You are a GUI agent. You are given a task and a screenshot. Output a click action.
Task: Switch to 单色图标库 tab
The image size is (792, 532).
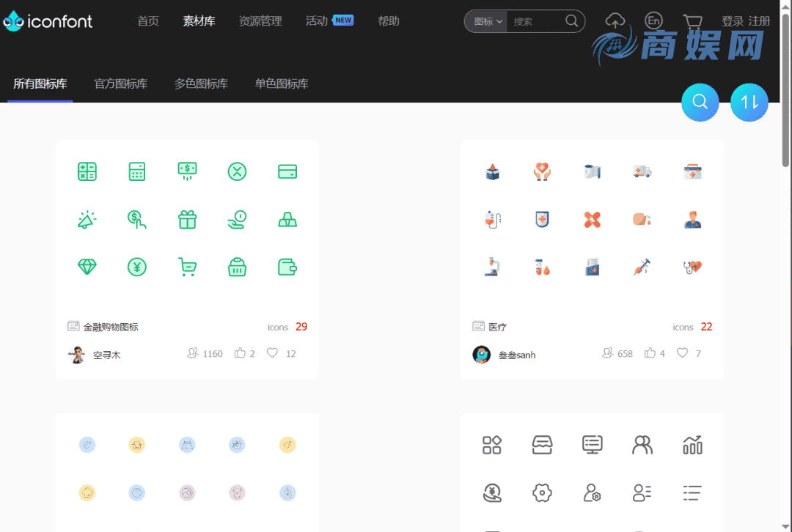282,84
